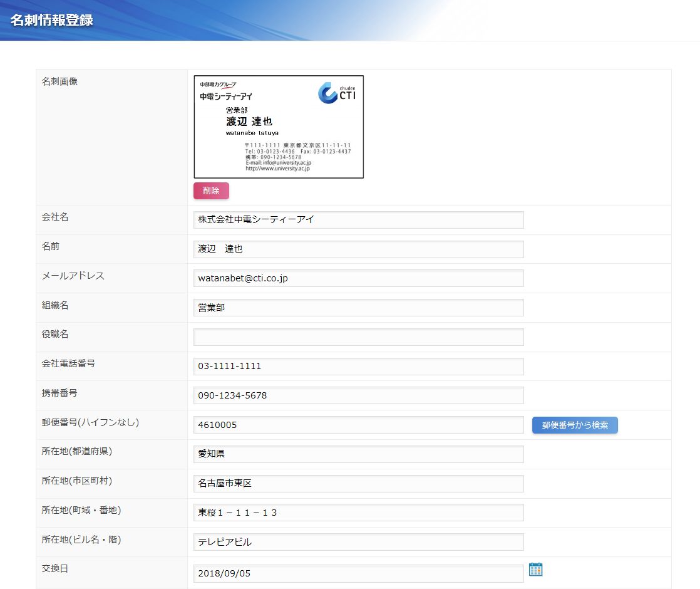Click the 交換日 field showing 2018/09/05
Image resolution: width=700 pixels, height=589 pixels.
click(358, 573)
